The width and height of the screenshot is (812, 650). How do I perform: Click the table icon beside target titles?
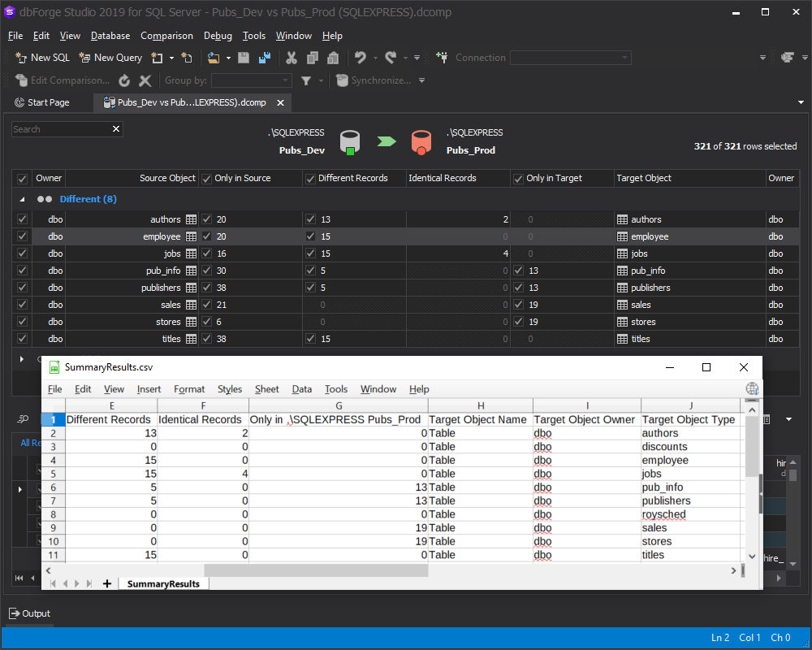point(623,339)
